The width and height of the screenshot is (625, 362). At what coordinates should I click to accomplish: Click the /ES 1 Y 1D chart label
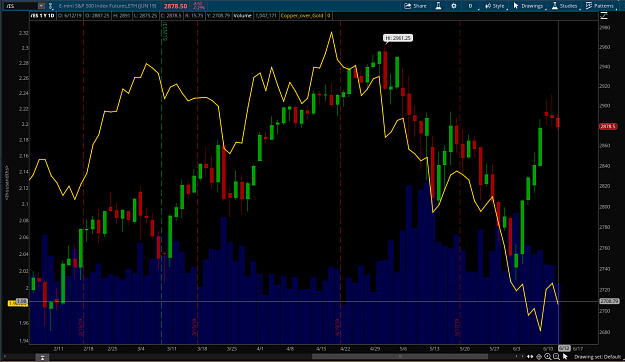click(43, 16)
